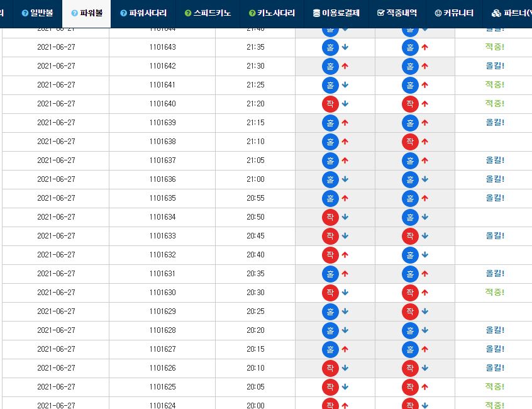This screenshot has height=409, width=532.
Task: Select the 파워볼 tab
Action: tap(87, 13)
